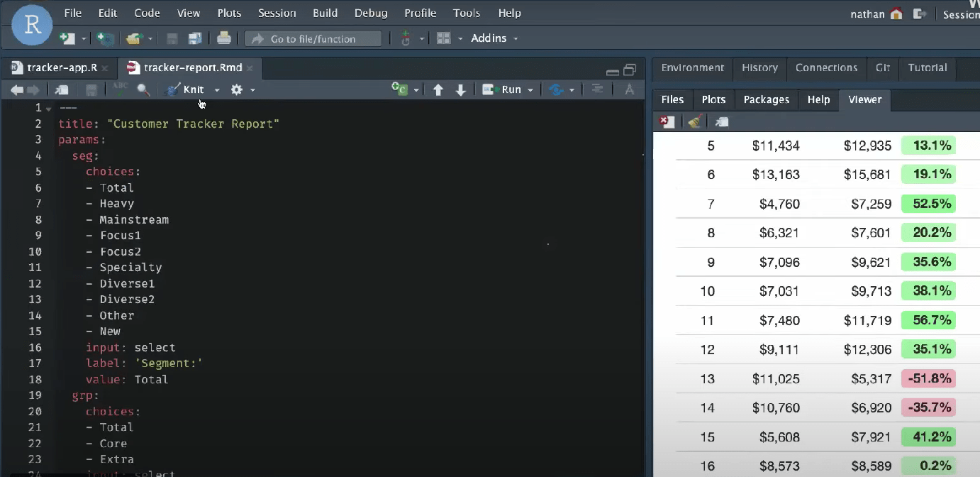Close the tracker-app.R tab
The width and height of the screenshot is (980, 477).
tap(105, 68)
